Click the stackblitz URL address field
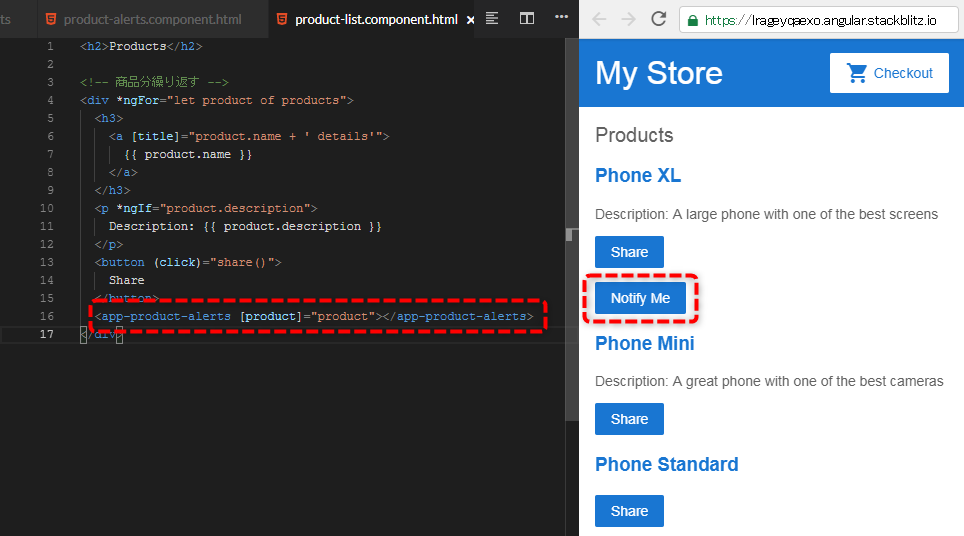 click(820, 20)
